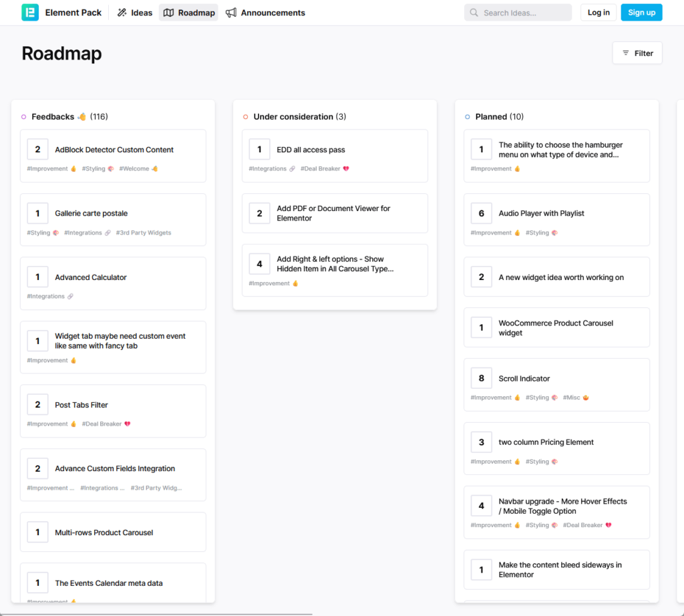The width and height of the screenshot is (684, 616).
Task: Upvote Advanced Calculator
Action: pyautogui.click(x=37, y=277)
